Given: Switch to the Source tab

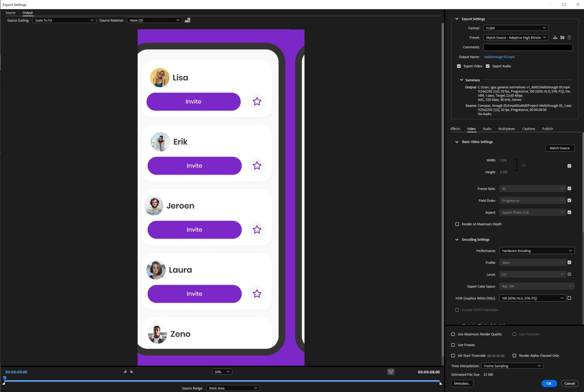Looking at the screenshot, I should coord(10,13).
